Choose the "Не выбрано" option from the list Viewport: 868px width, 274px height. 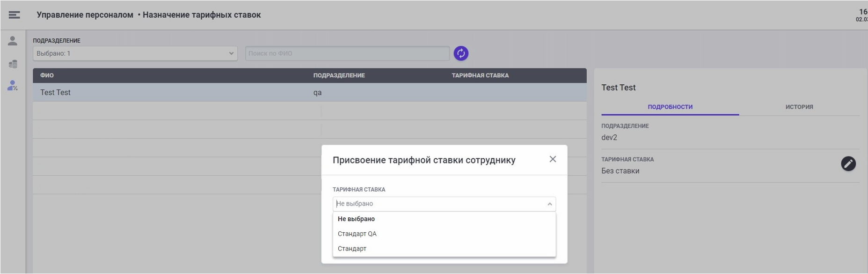pyautogui.click(x=356, y=219)
